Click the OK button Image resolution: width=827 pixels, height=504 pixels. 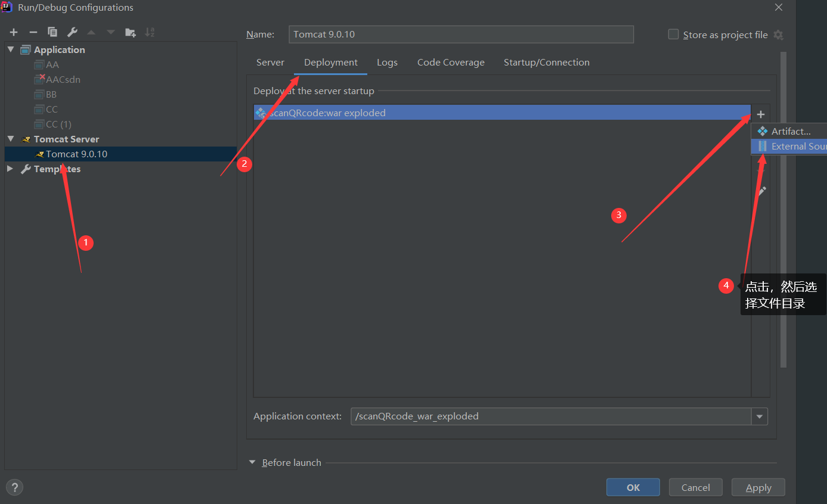pyautogui.click(x=633, y=487)
